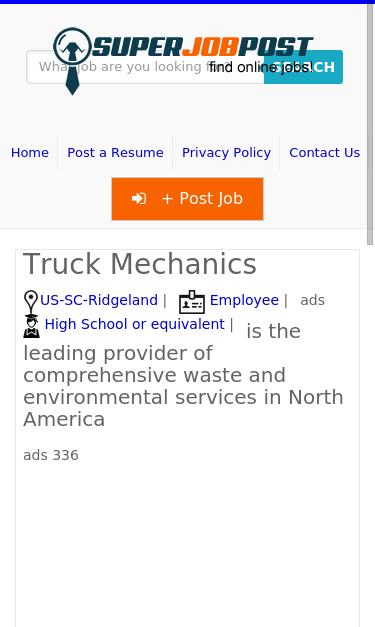Go to Post a Resume page
The image size is (375, 627).
115,152
